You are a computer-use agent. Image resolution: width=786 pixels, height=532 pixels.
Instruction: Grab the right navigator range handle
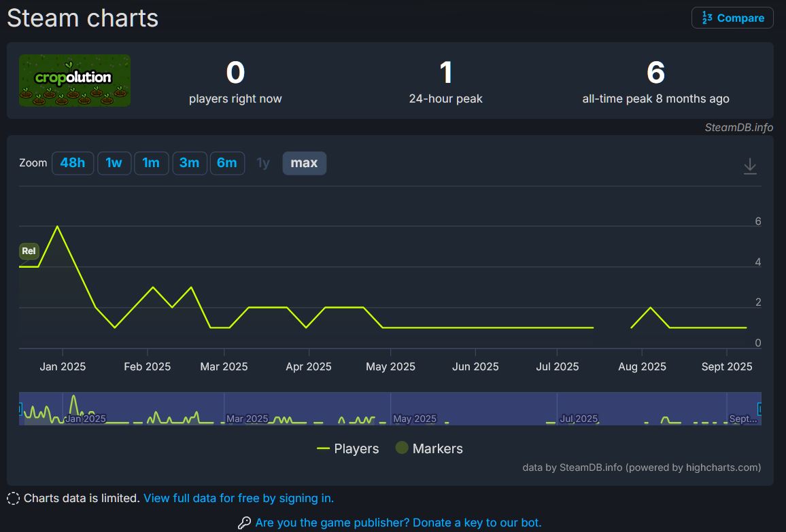[759, 409]
